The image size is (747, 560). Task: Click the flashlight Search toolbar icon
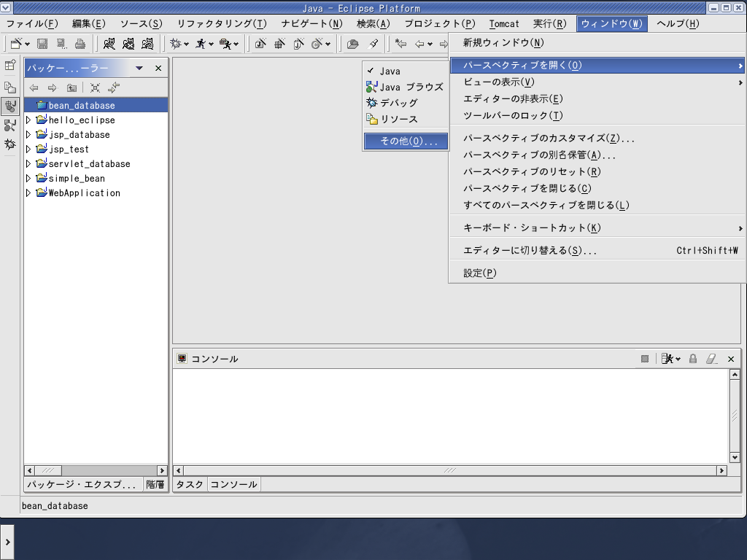(373, 44)
